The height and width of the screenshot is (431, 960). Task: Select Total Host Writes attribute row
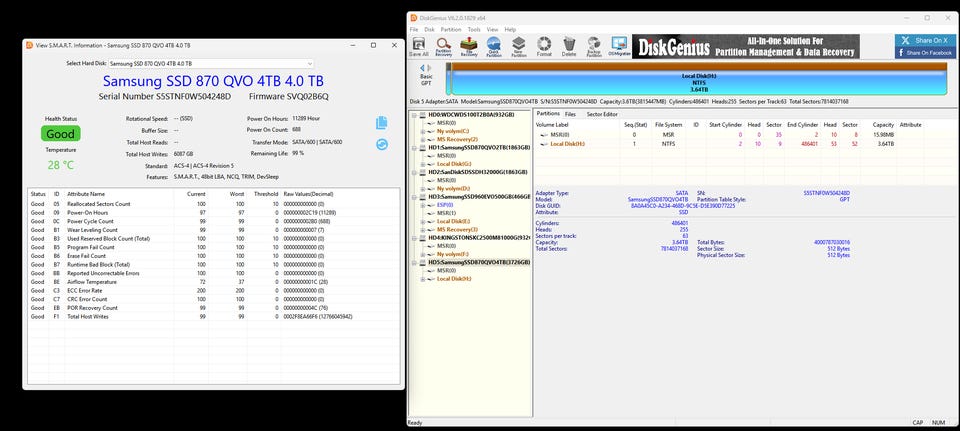tap(213, 317)
